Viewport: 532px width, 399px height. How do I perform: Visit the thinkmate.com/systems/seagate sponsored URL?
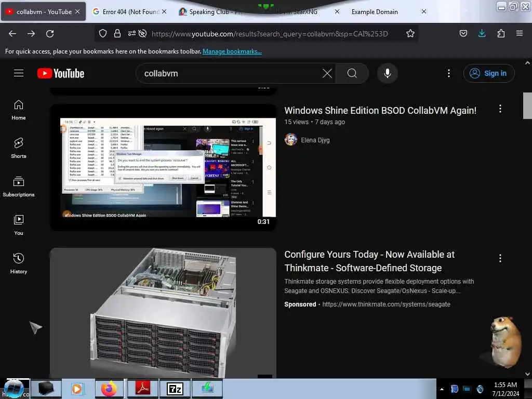386,304
